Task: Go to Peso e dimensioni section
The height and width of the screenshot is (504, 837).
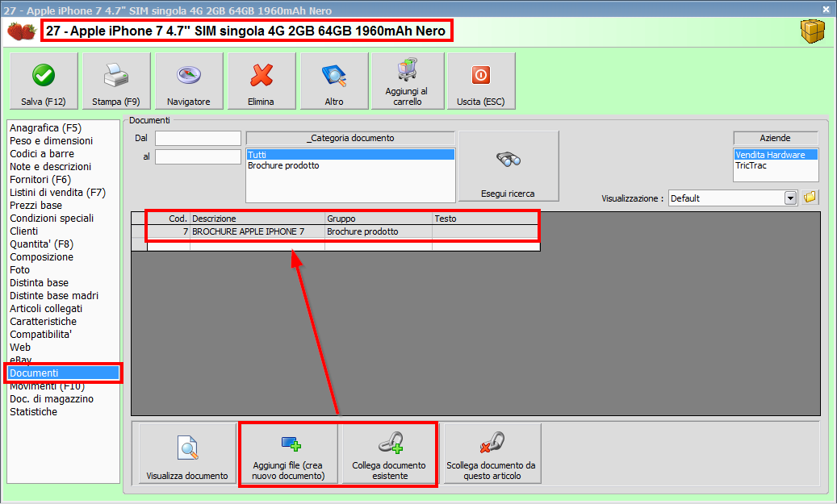Action: (x=51, y=141)
